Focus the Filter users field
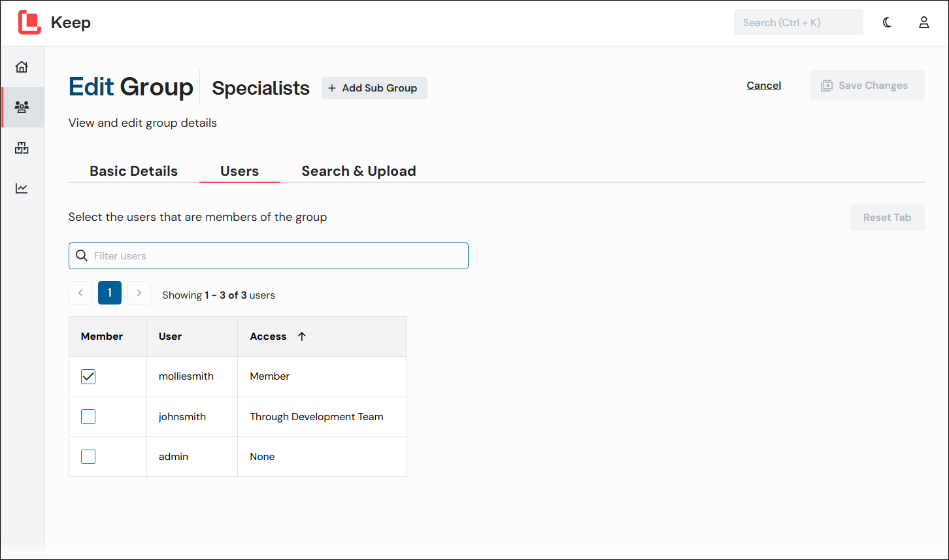Image resolution: width=949 pixels, height=560 pixels. 269,255
